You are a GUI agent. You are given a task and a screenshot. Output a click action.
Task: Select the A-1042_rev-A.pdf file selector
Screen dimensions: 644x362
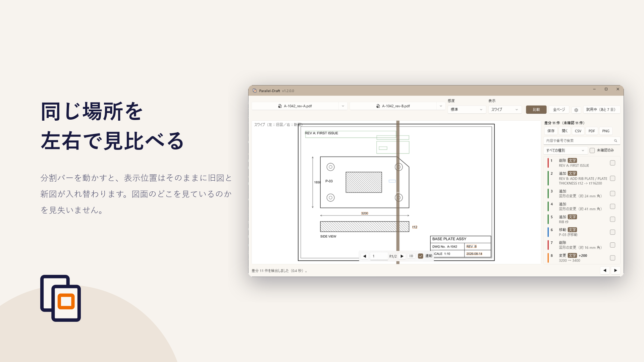[x=295, y=106]
